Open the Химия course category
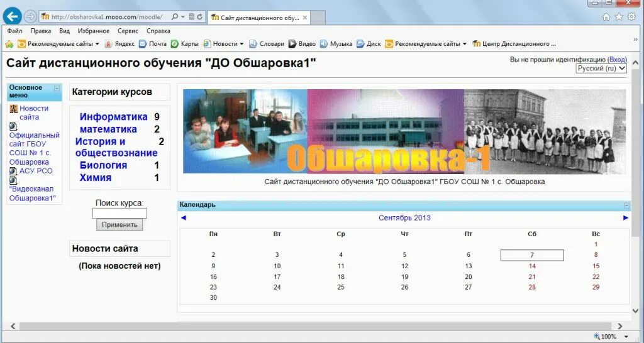This screenshot has height=343, width=644. (x=96, y=178)
